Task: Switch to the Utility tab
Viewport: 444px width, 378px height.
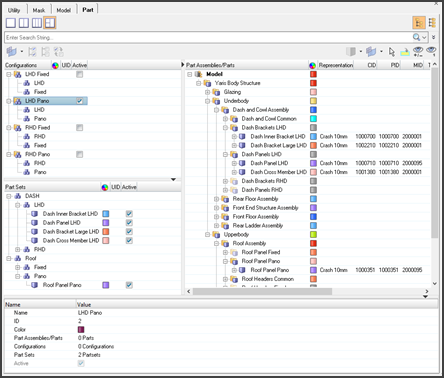Action: tap(14, 10)
